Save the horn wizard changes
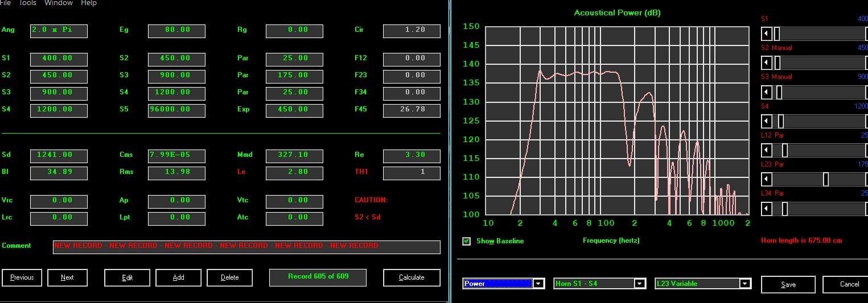Image resolution: width=868 pixels, height=303 pixels. 788,284
